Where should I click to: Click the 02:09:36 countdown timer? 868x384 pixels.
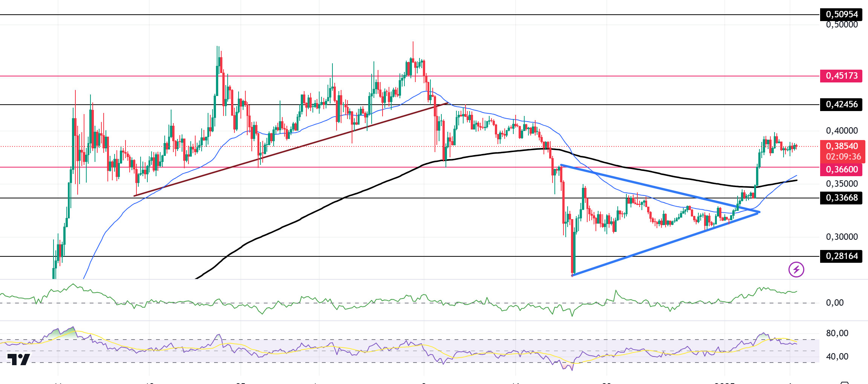click(x=844, y=157)
